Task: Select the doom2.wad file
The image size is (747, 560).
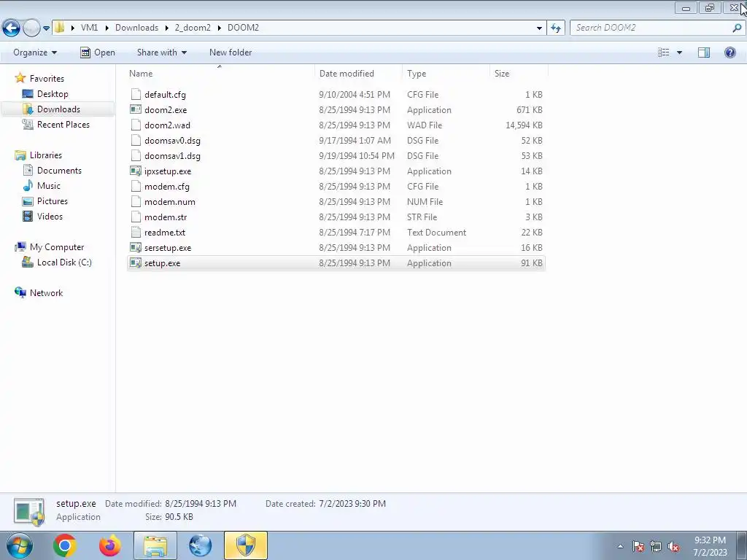Action: pos(167,125)
